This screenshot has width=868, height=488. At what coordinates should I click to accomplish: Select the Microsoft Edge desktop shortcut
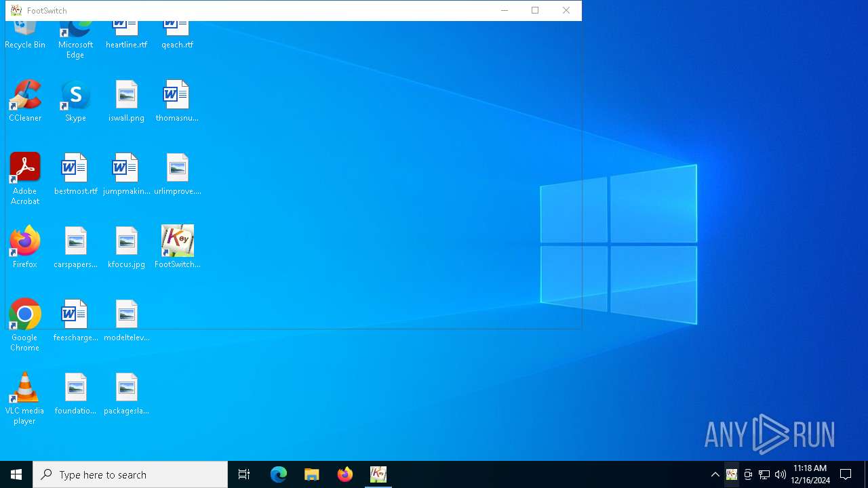(x=75, y=40)
